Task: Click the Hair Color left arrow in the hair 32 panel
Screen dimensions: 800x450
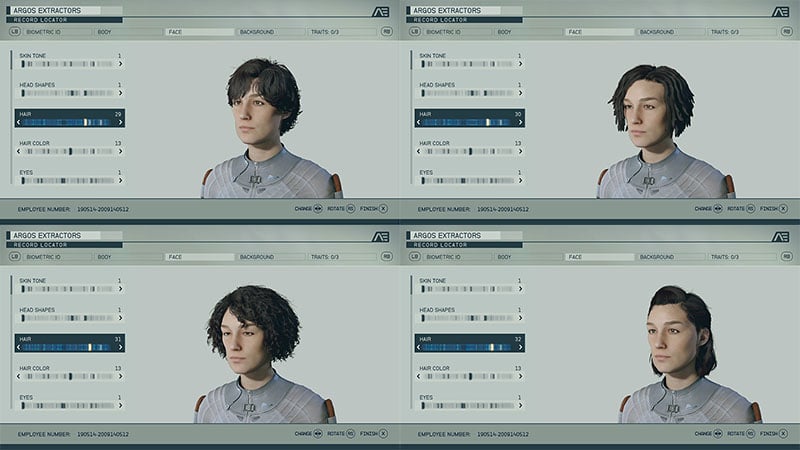Action: click(x=418, y=377)
